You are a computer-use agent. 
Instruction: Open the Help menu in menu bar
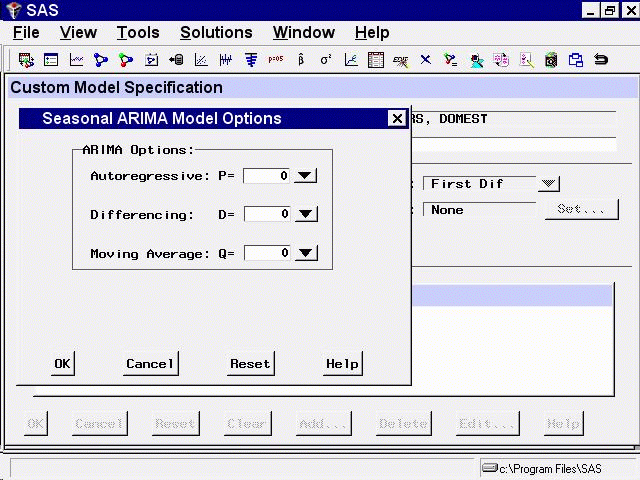click(x=372, y=33)
